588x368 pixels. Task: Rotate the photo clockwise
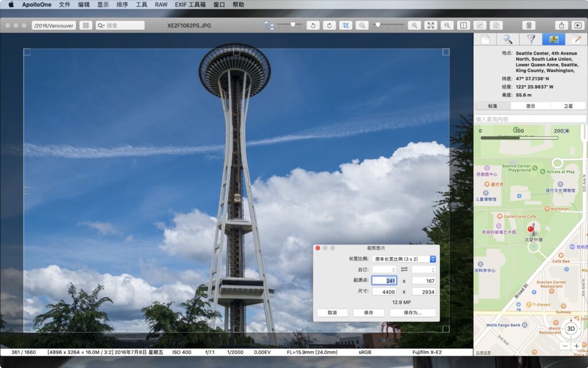click(329, 25)
